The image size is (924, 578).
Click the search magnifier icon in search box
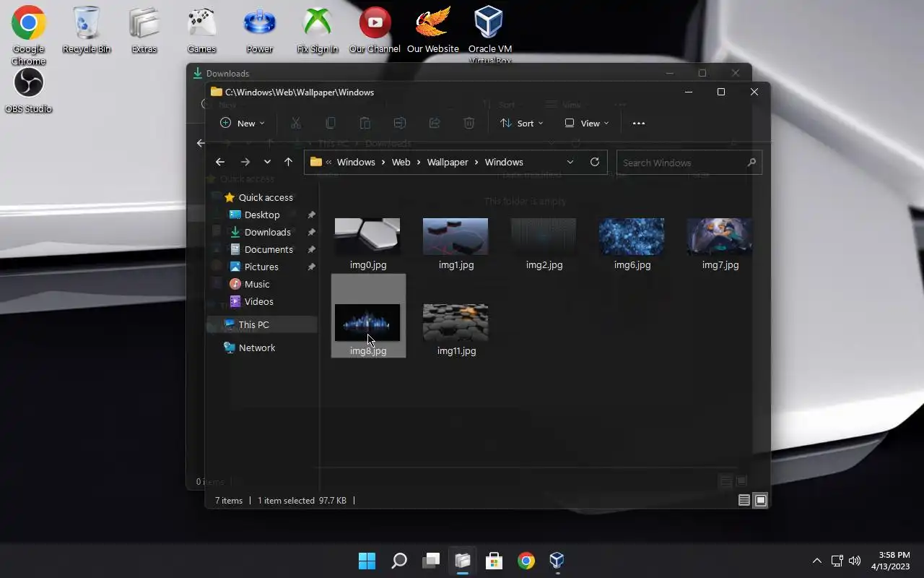pos(751,163)
